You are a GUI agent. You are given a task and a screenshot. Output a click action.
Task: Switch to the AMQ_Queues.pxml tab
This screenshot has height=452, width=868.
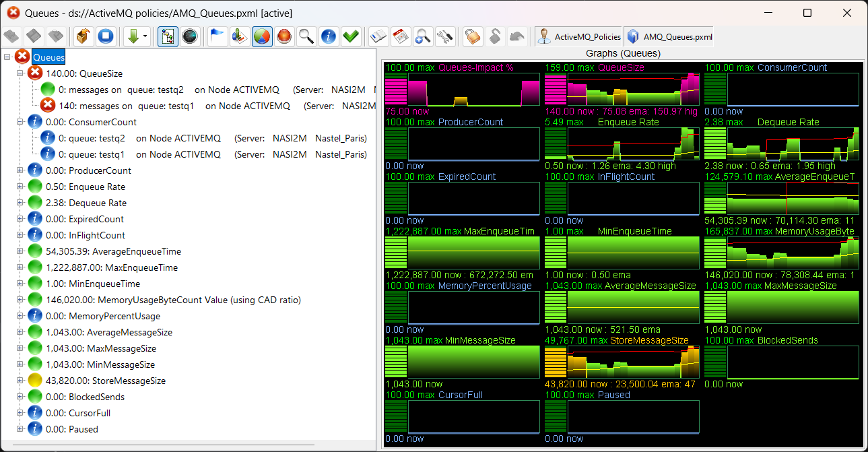point(669,37)
